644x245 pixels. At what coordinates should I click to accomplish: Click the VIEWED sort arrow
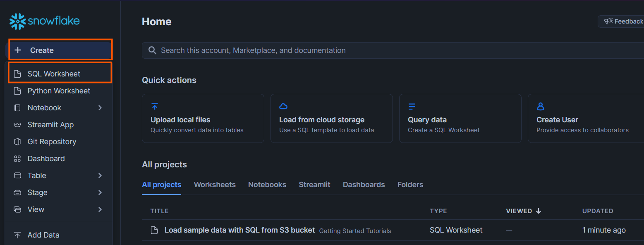[x=539, y=211]
